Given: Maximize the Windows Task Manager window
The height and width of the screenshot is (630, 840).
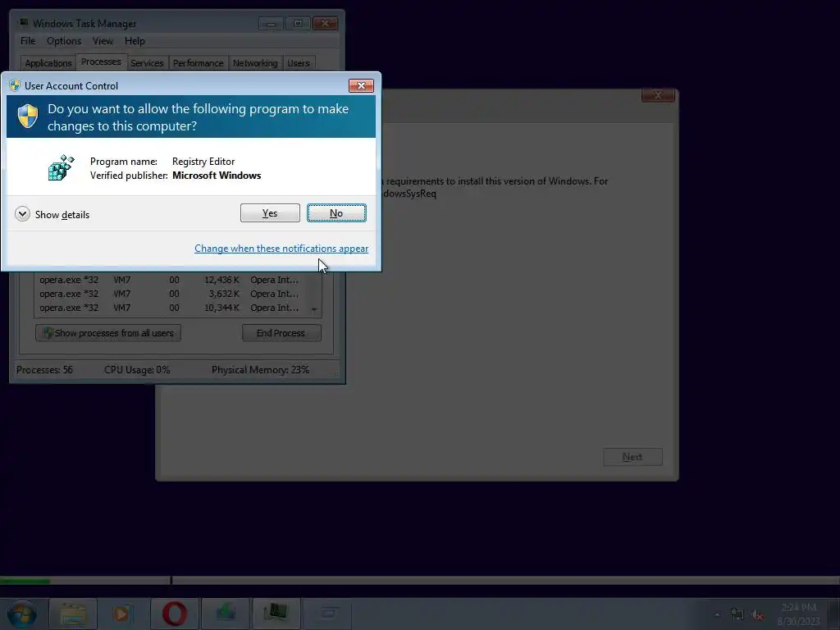Looking at the screenshot, I should coord(298,24).
